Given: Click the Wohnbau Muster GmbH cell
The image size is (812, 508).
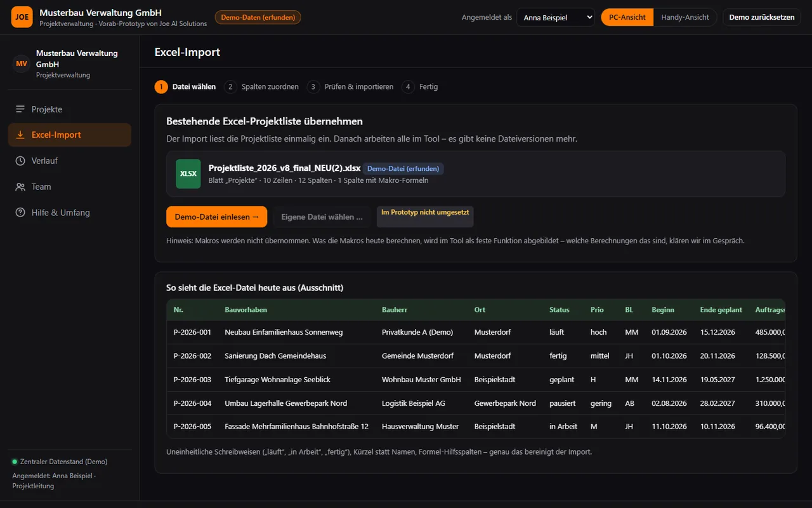Looking at the screenshot, I should pos(421,380).
